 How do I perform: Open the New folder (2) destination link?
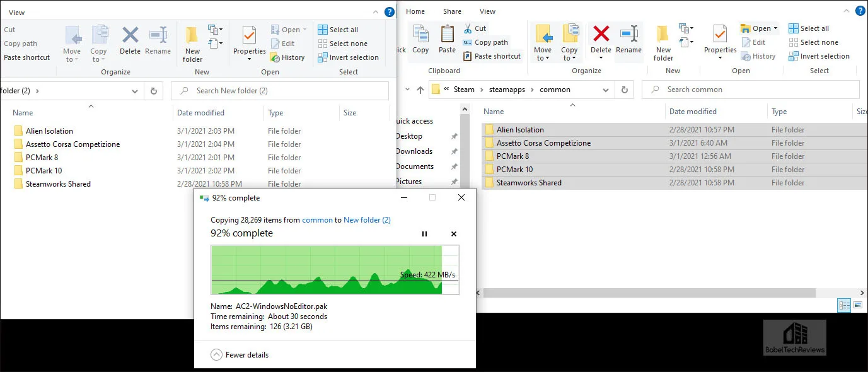367,220
